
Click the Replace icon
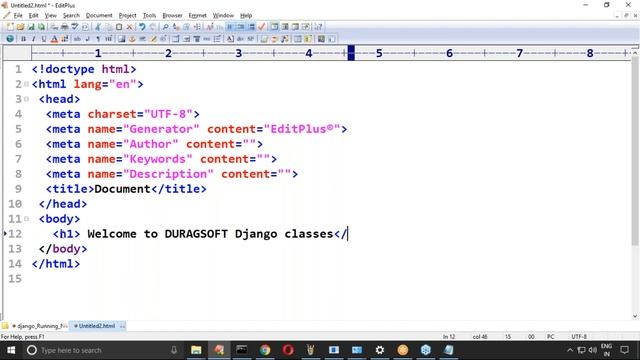click(176, 27)
